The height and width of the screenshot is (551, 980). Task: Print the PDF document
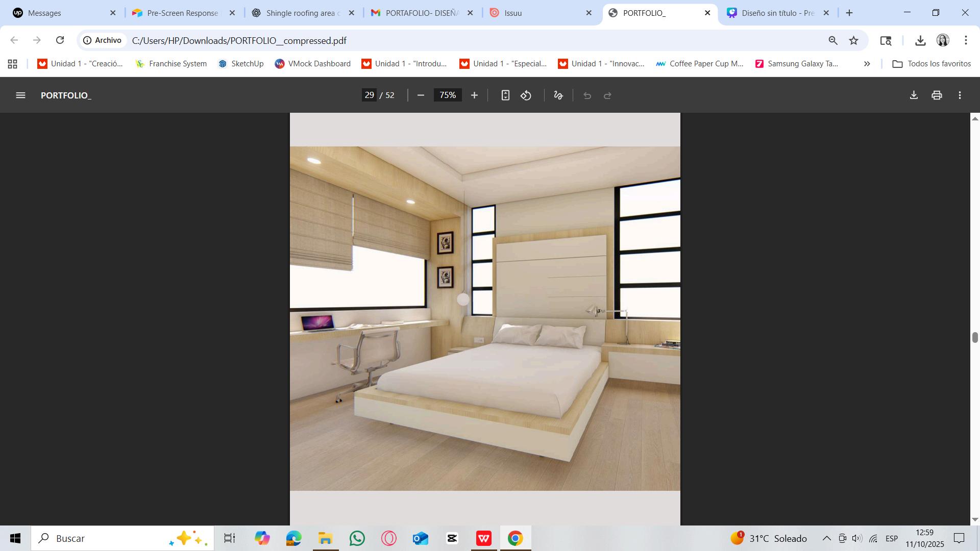coord(937,95)
